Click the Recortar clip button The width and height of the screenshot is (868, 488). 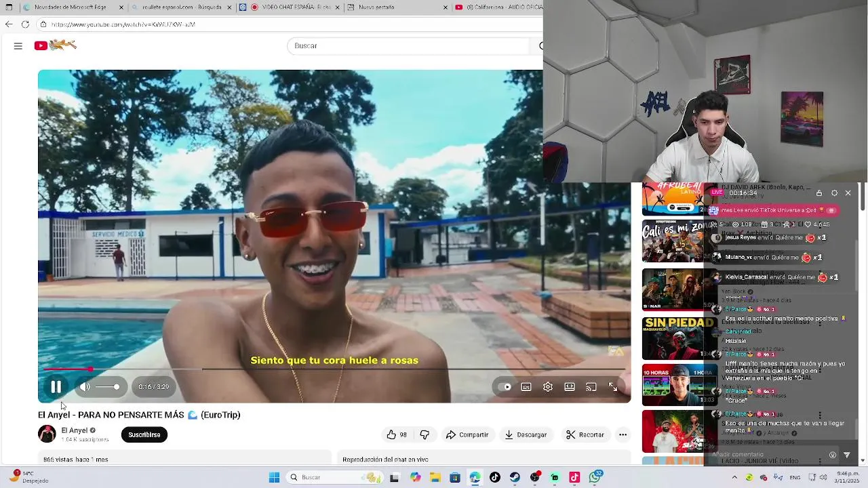coord(585,434)
